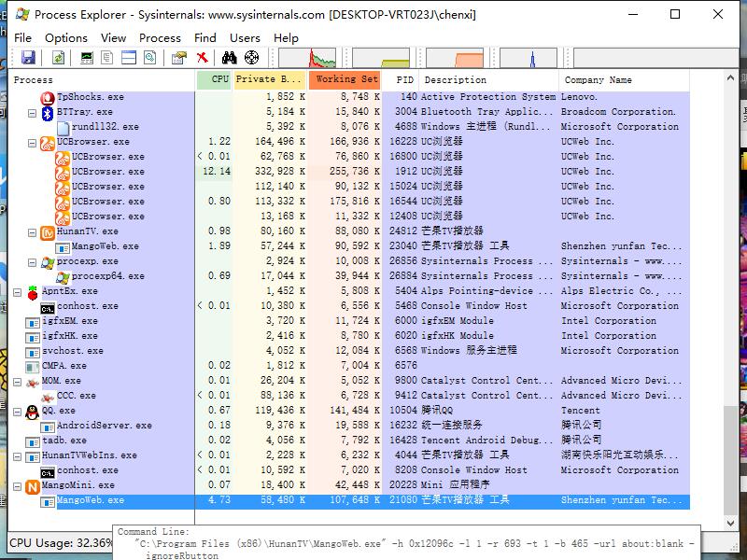
Task: Sort by the Private Bytes column header
Action: click(270, 80)
